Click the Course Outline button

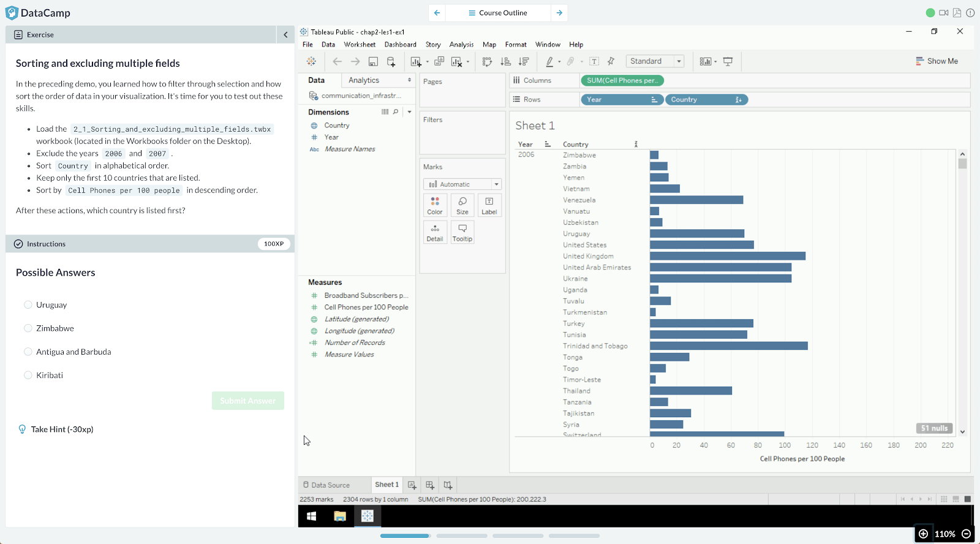[497, 13]
